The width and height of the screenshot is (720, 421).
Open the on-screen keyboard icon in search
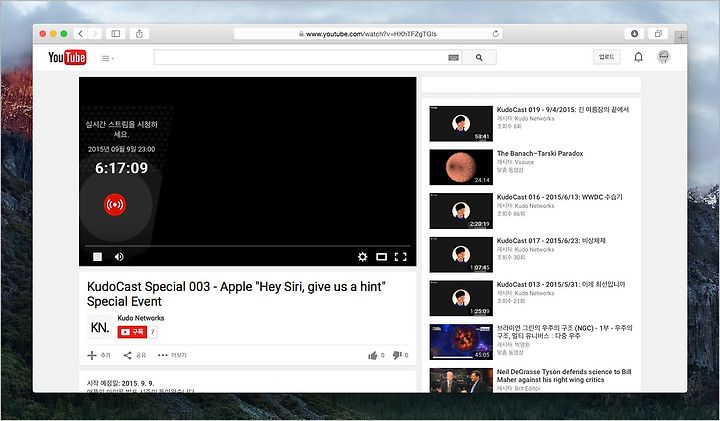tap(453, 58)
